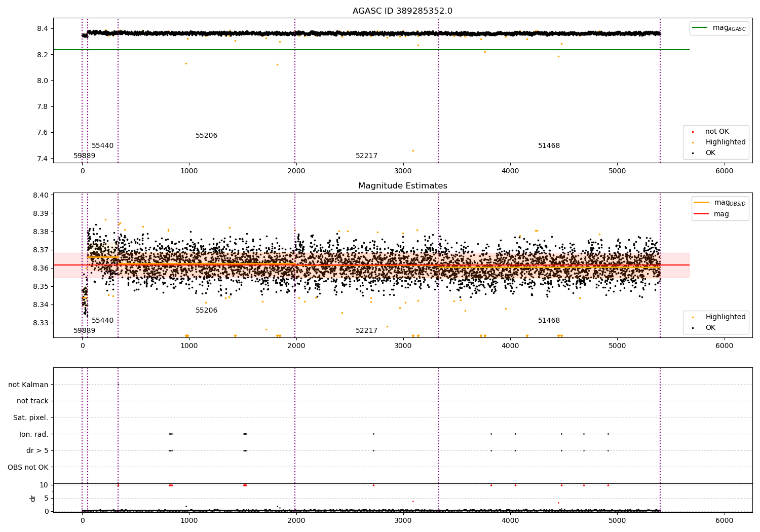Click the 'Sat. pixel.' axis label
Screen dimensions: 760x532
pos(31,417)
